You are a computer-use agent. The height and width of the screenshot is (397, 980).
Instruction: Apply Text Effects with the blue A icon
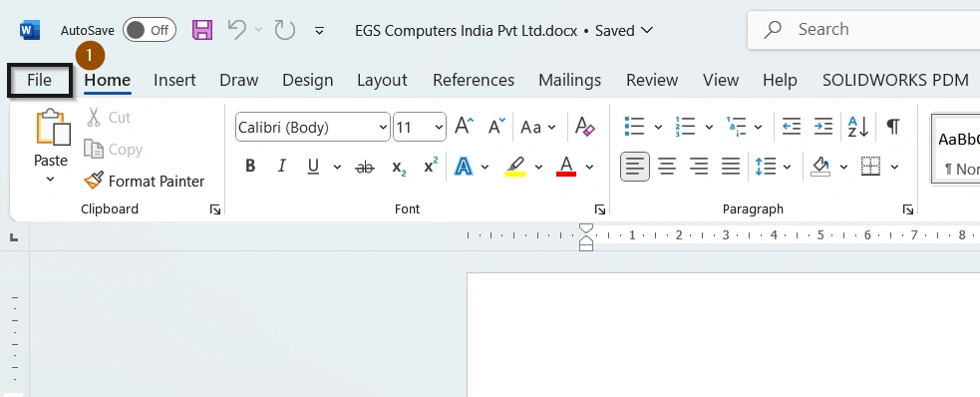(x=464, y=167)
